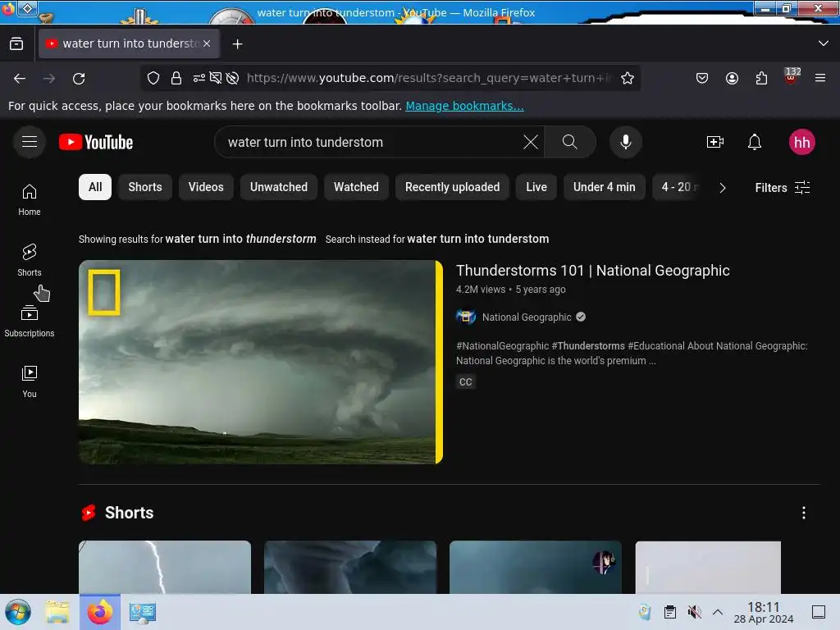Switch to the water turn into tunderstom tab
The height and width of the screenshot is (630, 840).
coord(129,43)
